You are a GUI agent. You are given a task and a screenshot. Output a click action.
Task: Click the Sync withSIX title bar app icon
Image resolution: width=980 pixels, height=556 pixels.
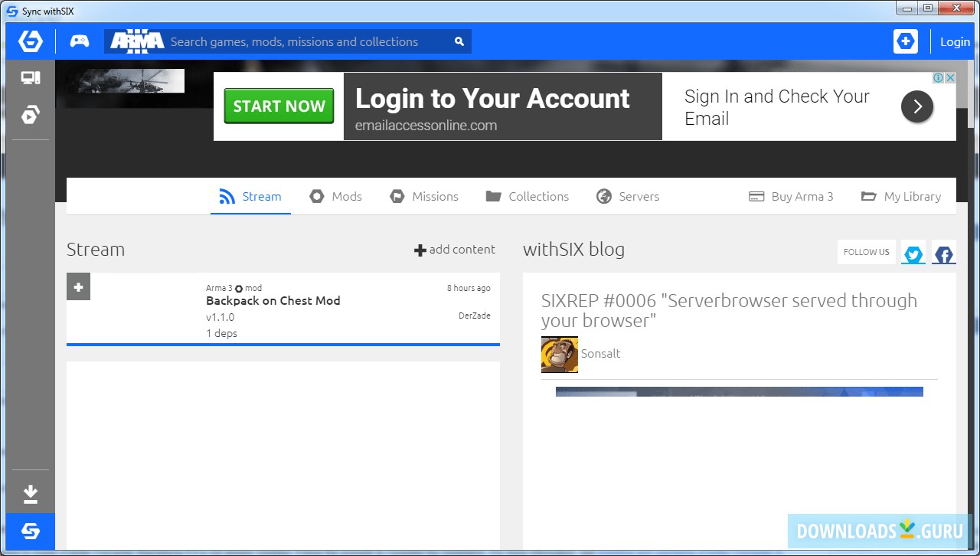coord(11,11)
